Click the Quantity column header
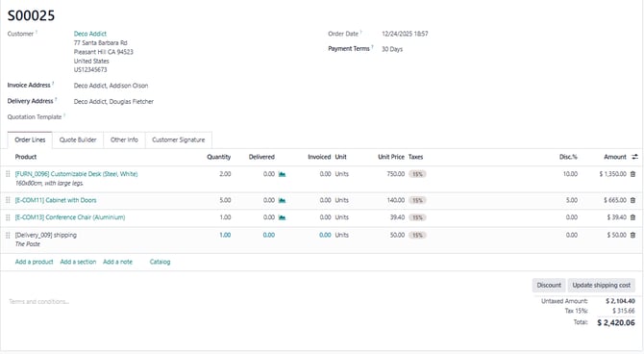 (x=219, y=157)
